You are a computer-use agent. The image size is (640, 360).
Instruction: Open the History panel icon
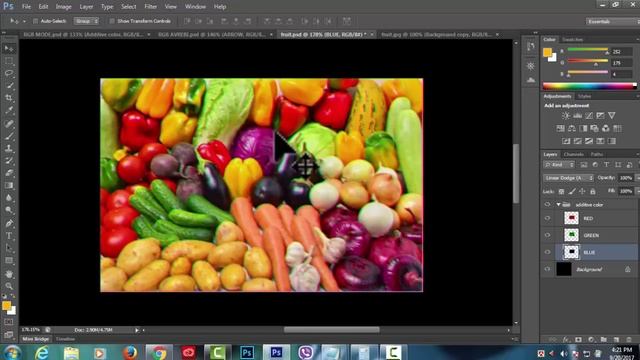[x=531, y=47]
